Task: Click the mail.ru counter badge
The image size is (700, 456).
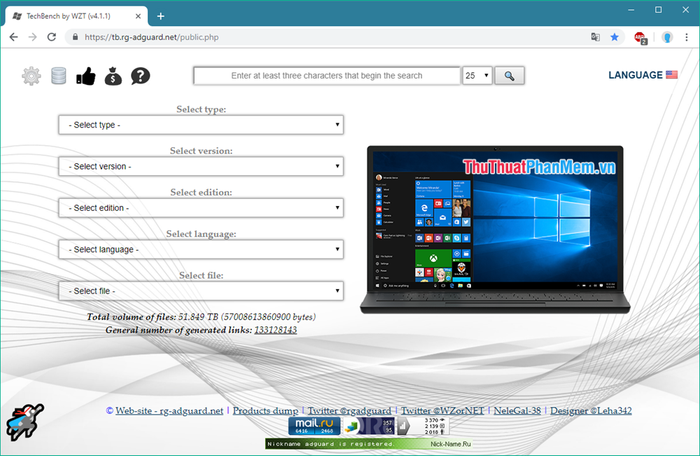Action: tap(314, 426)
